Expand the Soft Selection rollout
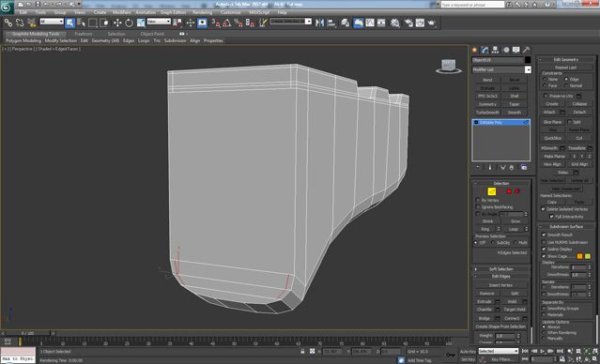This screenshot has width=600, height=364. [x=500, y=269]
